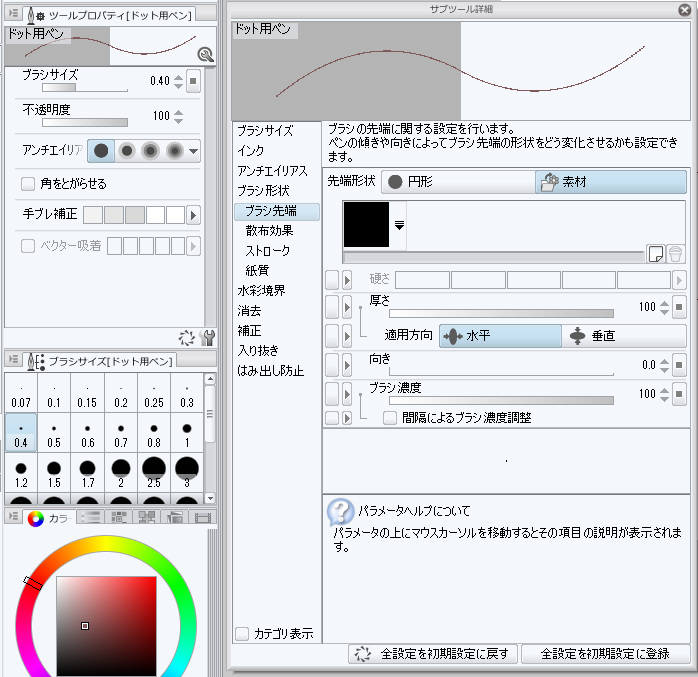Image resolution: width=698 pixels, height=677 pixels.
Task: Expand the anti-aliasing dropdown arrow
Action: click(x=194, y=151)
